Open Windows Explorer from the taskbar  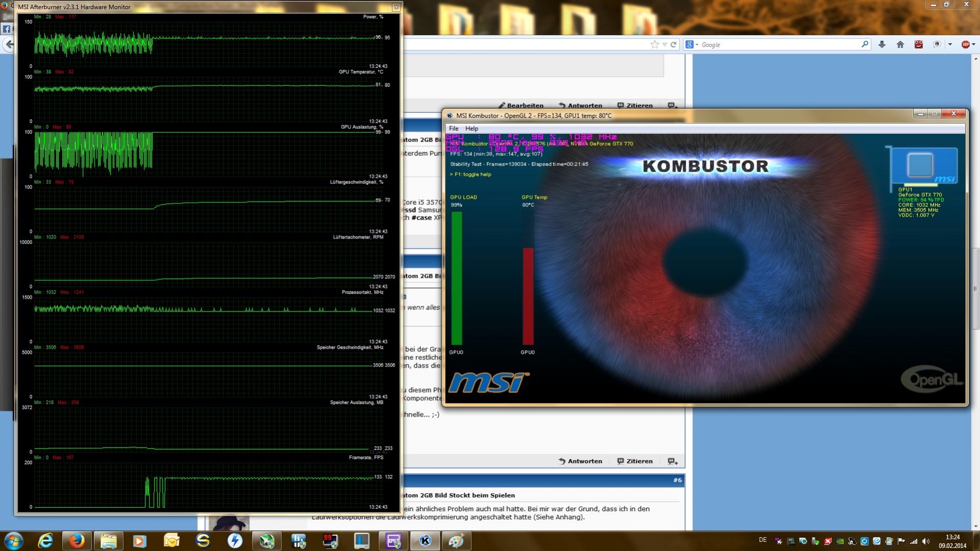click(x=109, y=540)
